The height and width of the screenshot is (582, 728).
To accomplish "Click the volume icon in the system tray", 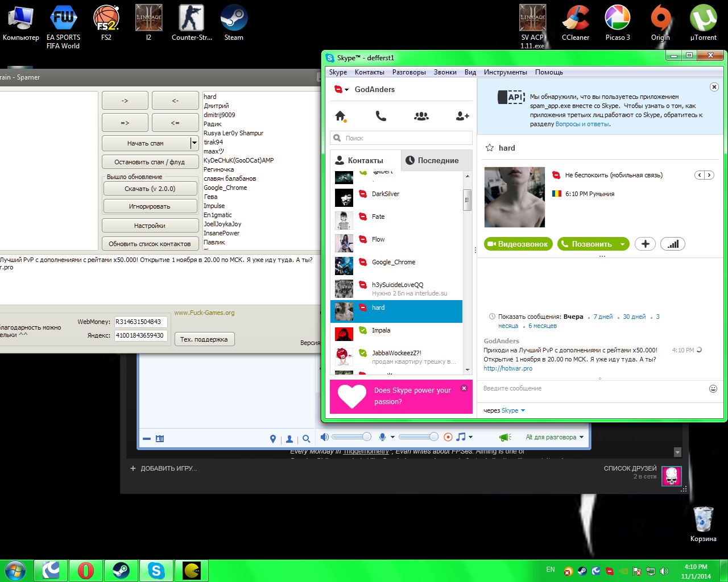I will (x=664, y=571).
